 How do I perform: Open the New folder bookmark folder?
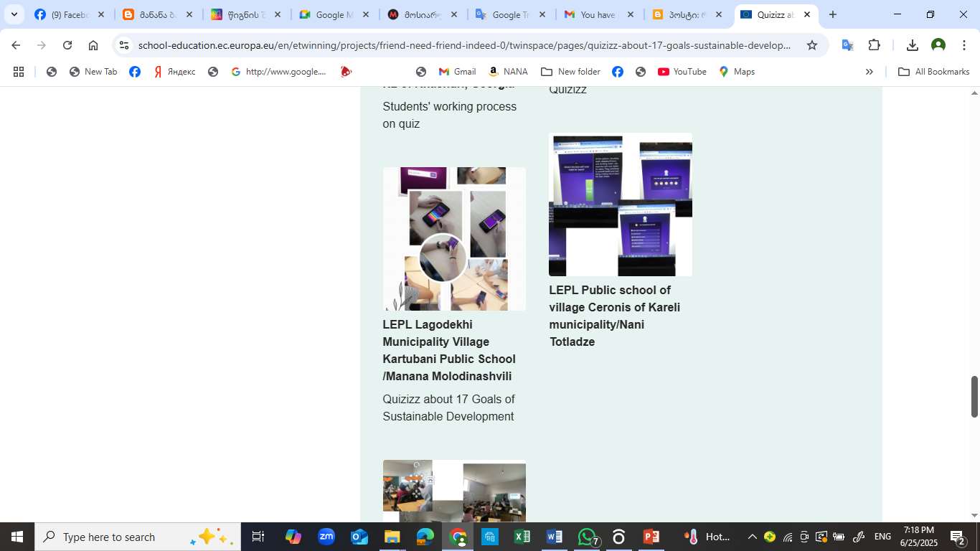click(570, 72)
